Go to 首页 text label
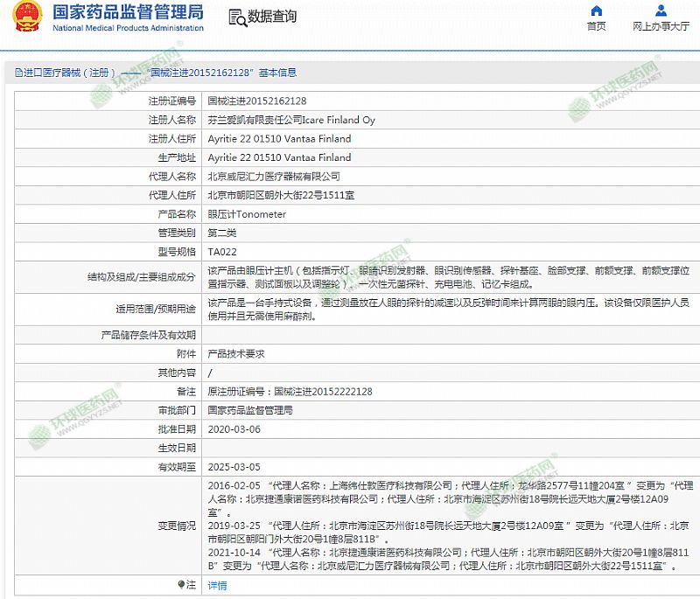Image resolution: width=700 pixels, height=599 pixels. (596, 26)
